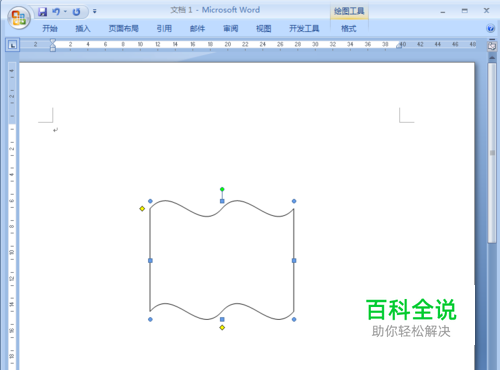Save the document with the floppy icon
The height and width of the screenshot is (370, 500).
42,12
